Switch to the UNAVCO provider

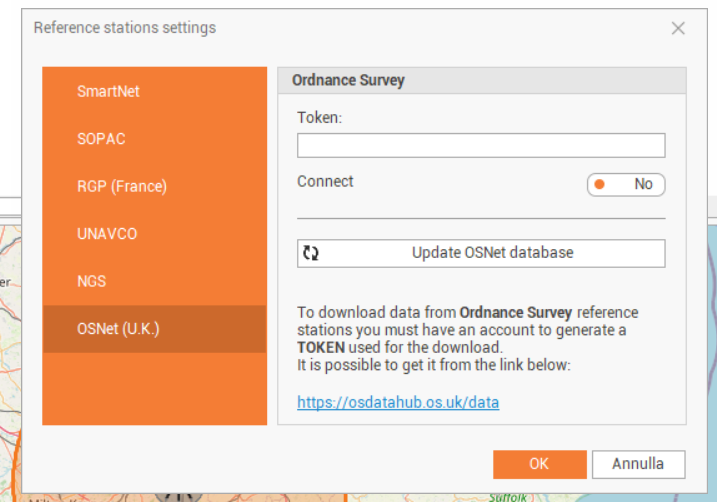coord(107,234)
